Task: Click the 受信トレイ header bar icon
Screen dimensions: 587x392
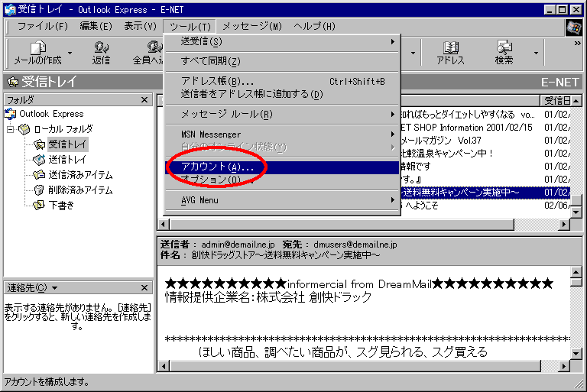Action: pyautogui.click(x=13, y=82)
